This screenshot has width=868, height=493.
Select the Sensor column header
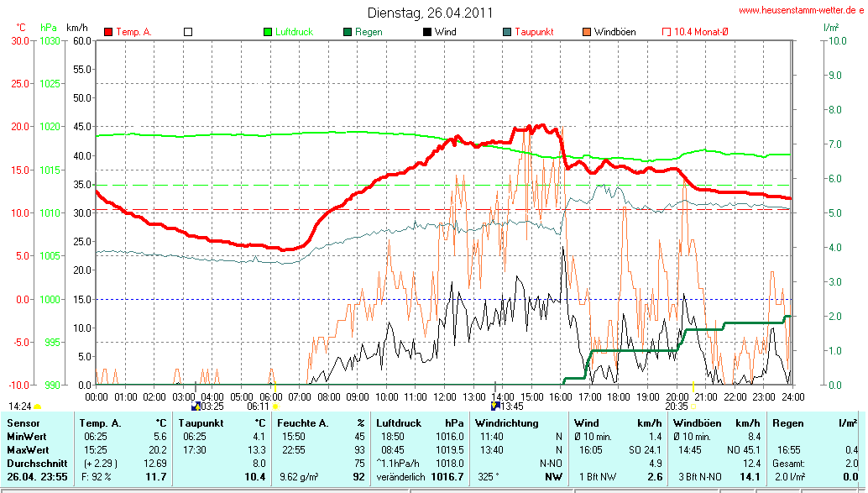click(24, 422)
